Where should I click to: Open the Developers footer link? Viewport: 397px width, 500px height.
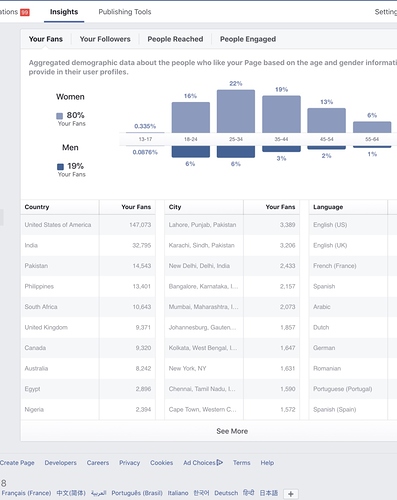click(61, 463)
